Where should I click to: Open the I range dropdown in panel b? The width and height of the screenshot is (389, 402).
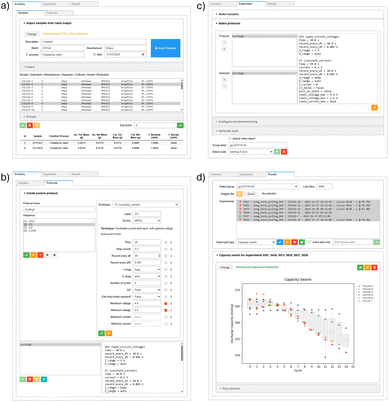pos(147,269)
